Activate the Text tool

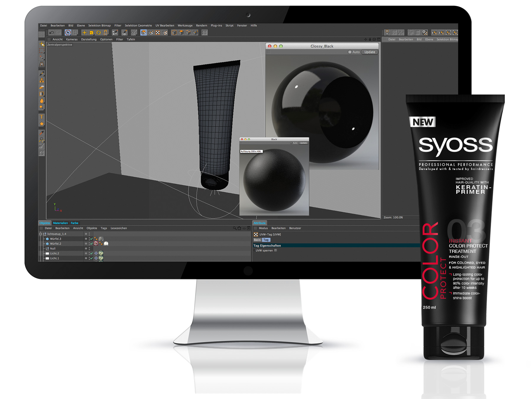point(42,117)
